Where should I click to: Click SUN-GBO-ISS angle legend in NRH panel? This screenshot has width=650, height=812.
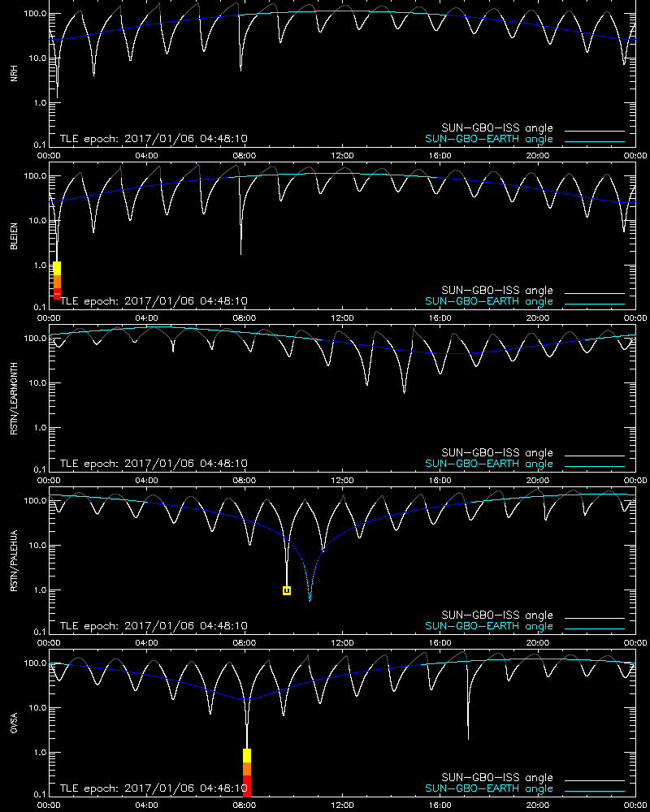pos(497,128)
